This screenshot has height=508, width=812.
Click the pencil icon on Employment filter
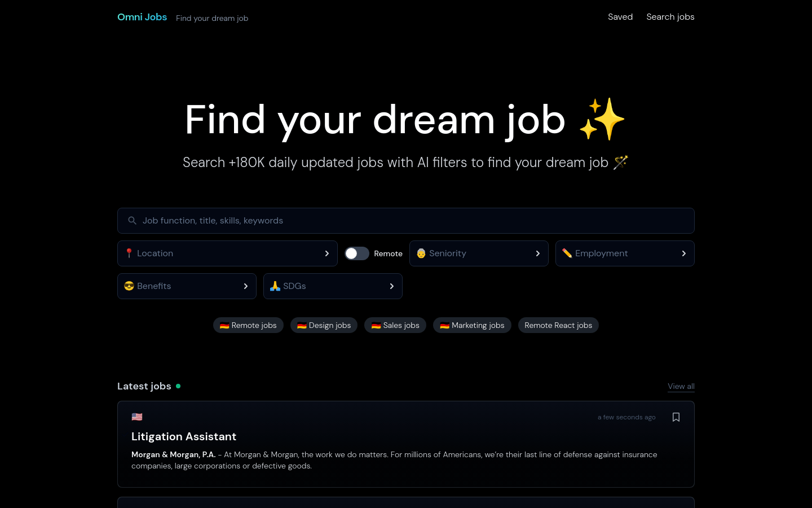(567, 253)
